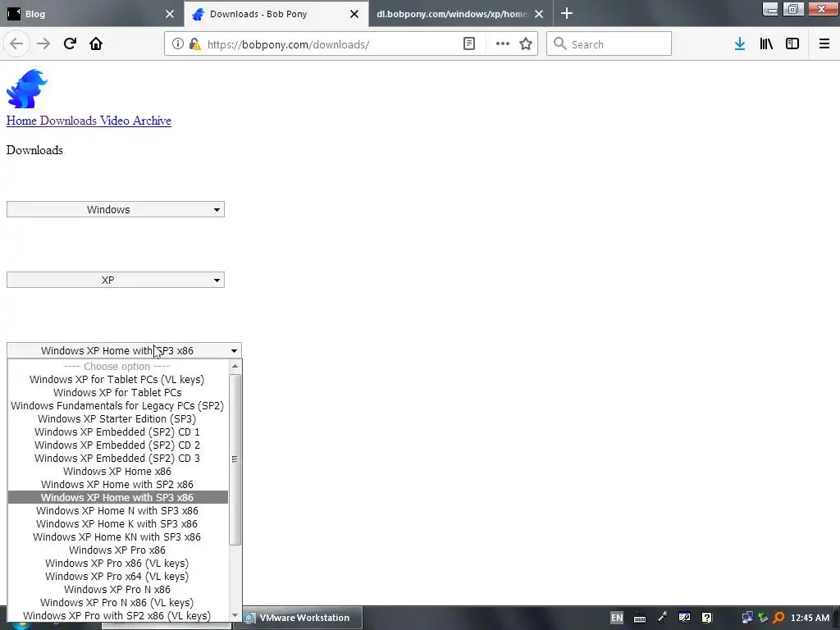Select the Downloads - Bob Pony tab
840x630 pixels.
tap(276, 14)
